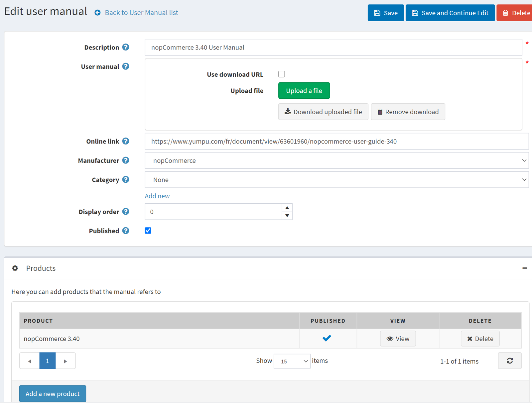
Task: Click the Display order help icon
Action: point(126,212)
